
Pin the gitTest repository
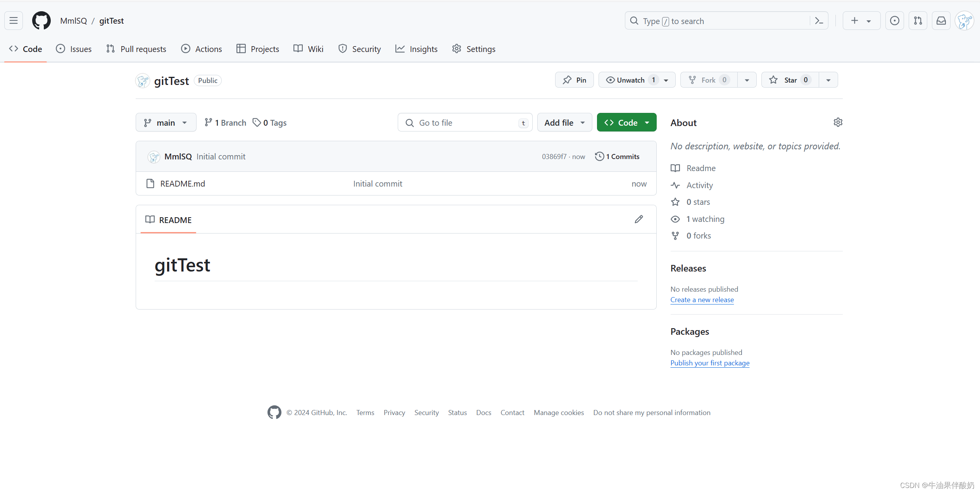coord(574,80)
